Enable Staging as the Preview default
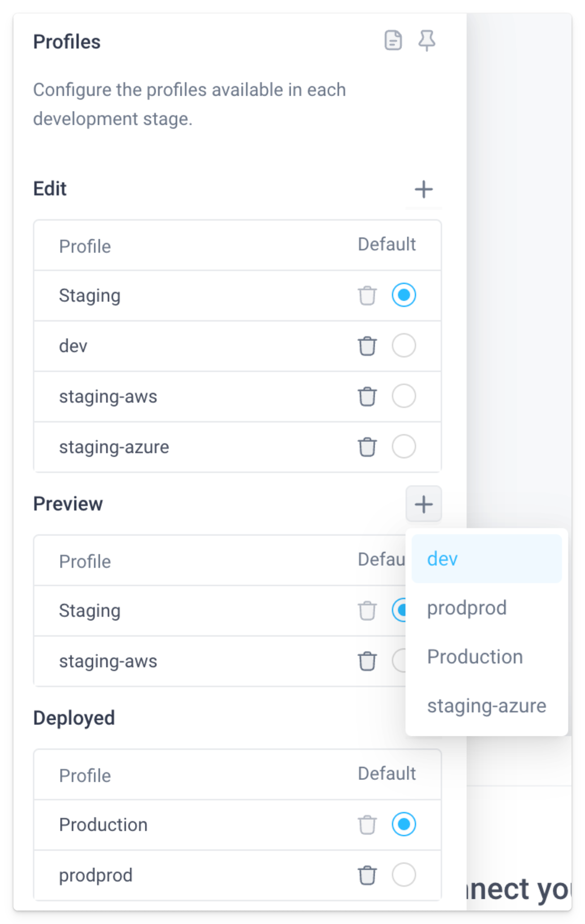This screenshot has width=585, height=924. pos(404,611)
